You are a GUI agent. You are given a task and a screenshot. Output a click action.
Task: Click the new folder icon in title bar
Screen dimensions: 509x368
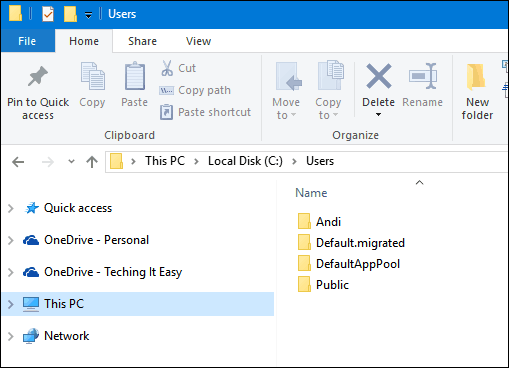(x=70, y=14)
